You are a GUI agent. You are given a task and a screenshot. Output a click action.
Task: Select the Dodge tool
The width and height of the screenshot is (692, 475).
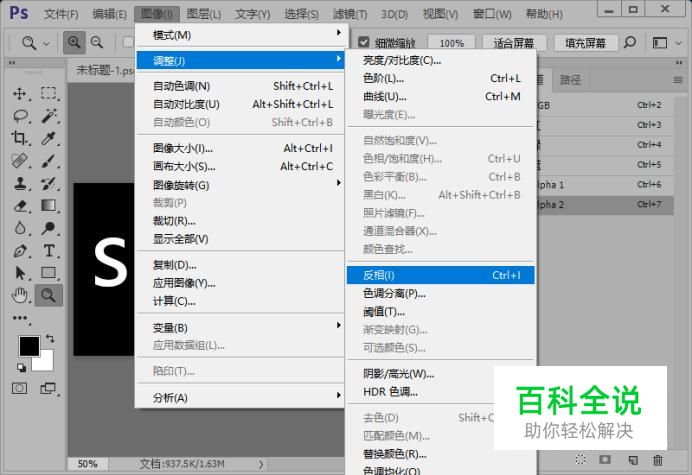coord(49,228)
